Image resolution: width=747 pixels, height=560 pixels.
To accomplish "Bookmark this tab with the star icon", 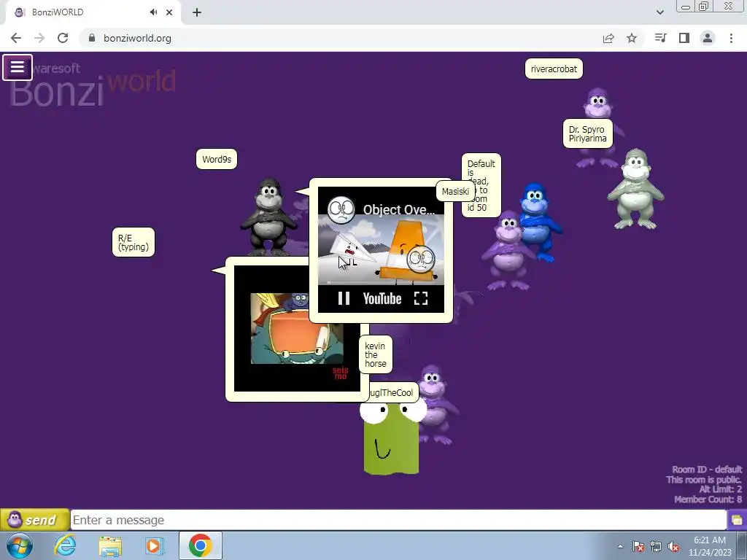I will coord(632,38).
